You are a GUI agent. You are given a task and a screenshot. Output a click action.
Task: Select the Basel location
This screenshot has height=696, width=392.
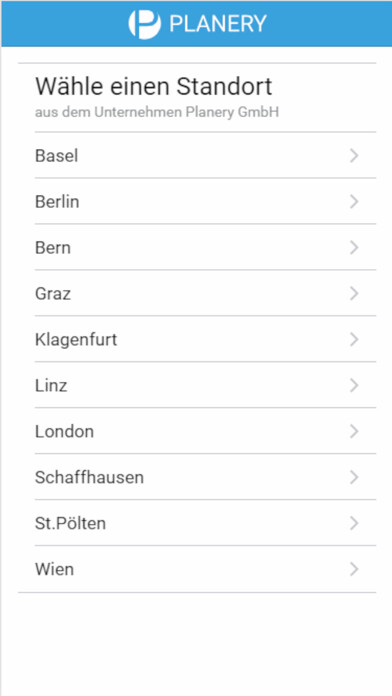tap(206, 155)
